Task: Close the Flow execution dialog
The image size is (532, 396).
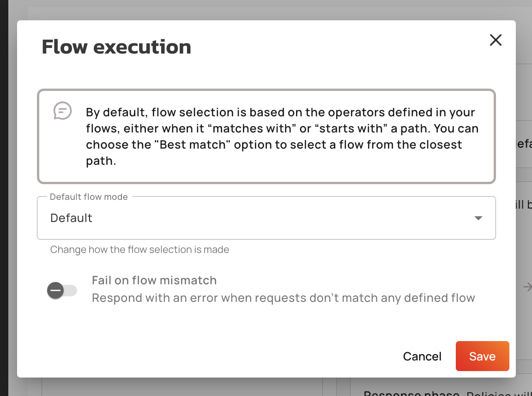Action: coord(496,40)
